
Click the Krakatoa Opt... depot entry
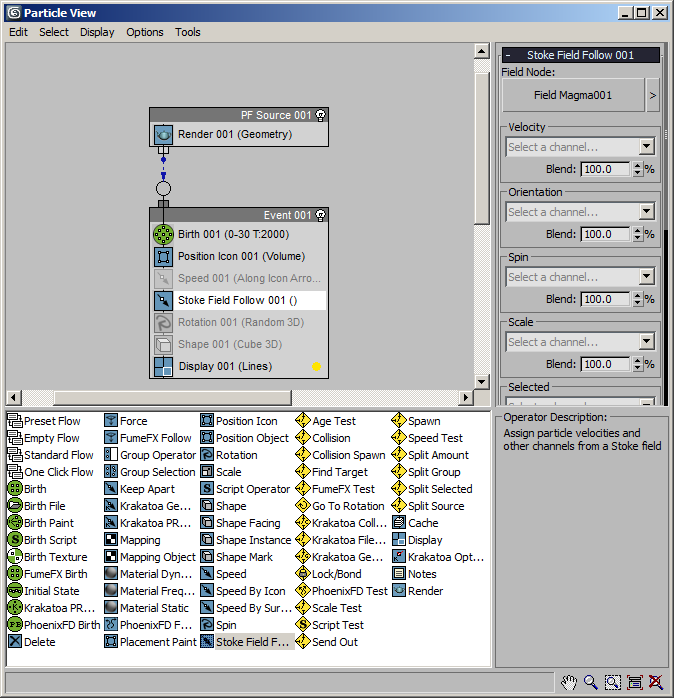pyautogui.click(x=438, y=556)
